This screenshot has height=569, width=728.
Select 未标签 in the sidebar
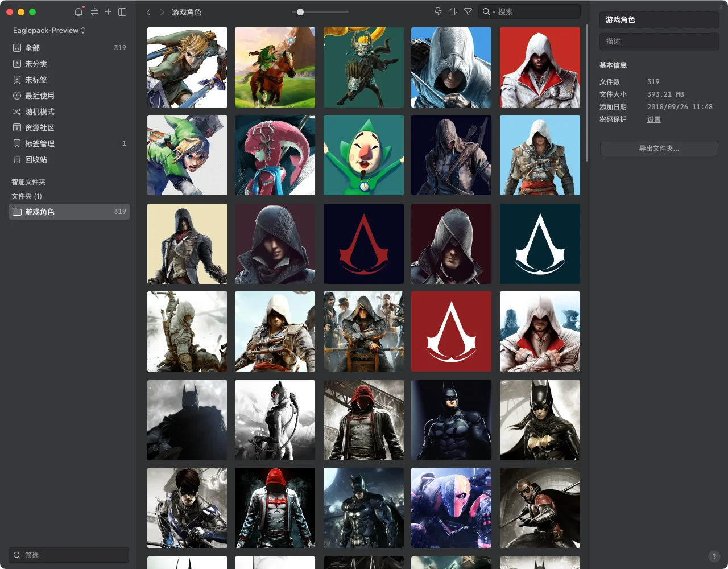69,80
